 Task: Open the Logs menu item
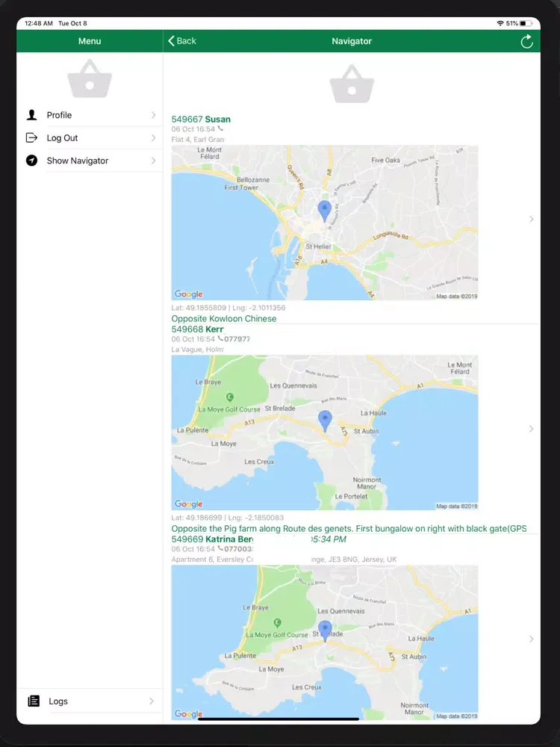click(90, 701)
